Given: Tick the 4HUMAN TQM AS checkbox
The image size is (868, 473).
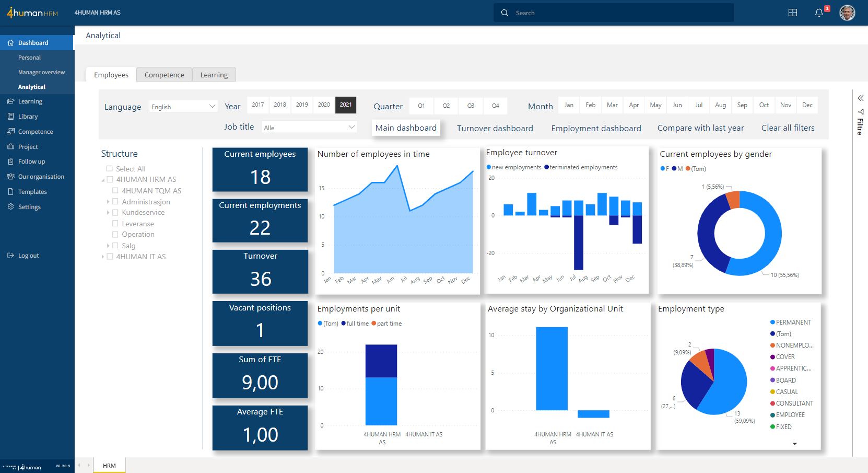Looking at the screenshot, I should [x=115, y=191].
